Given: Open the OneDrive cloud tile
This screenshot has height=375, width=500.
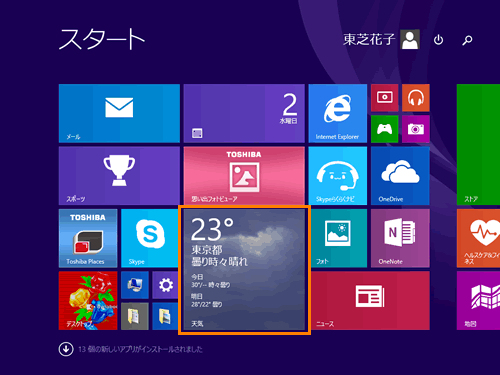Looking at the screenshot, I should [400, 176].
